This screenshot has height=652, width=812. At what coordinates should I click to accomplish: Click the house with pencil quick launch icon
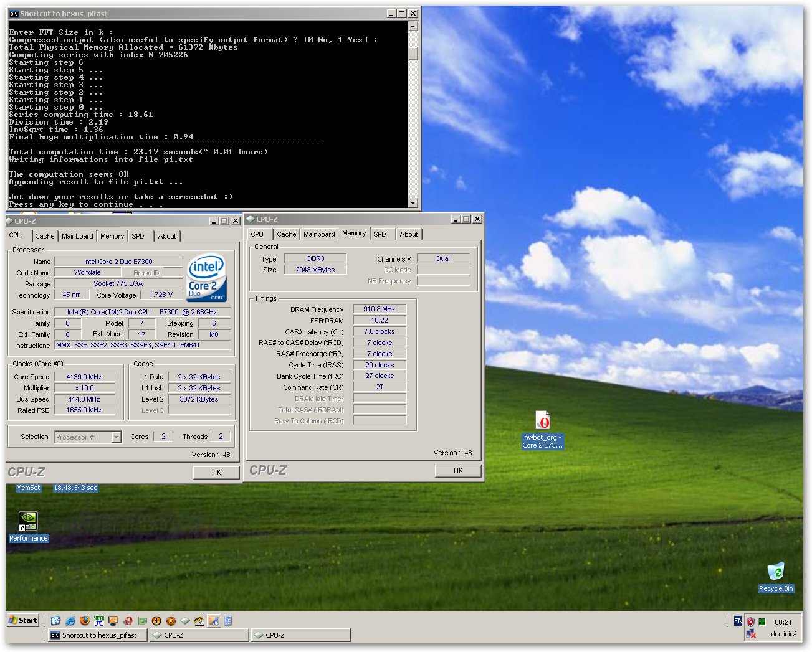(x=199, y=620)
